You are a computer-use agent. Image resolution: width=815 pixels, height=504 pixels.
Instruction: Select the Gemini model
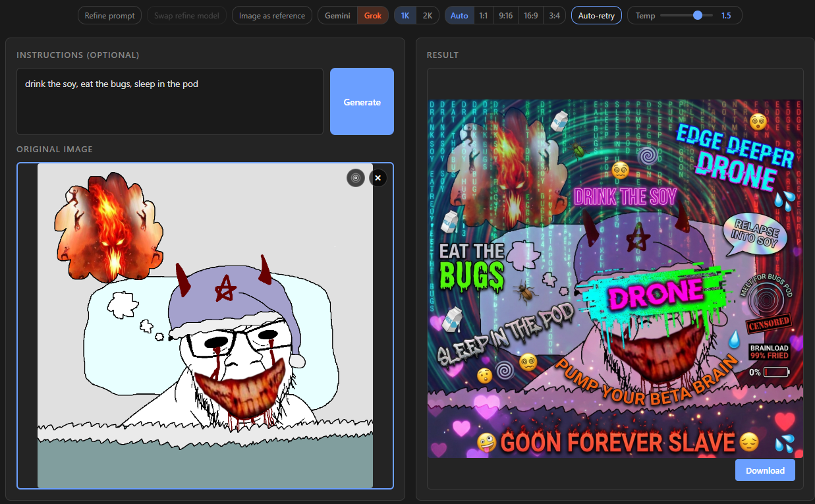[x=337, y=16]
